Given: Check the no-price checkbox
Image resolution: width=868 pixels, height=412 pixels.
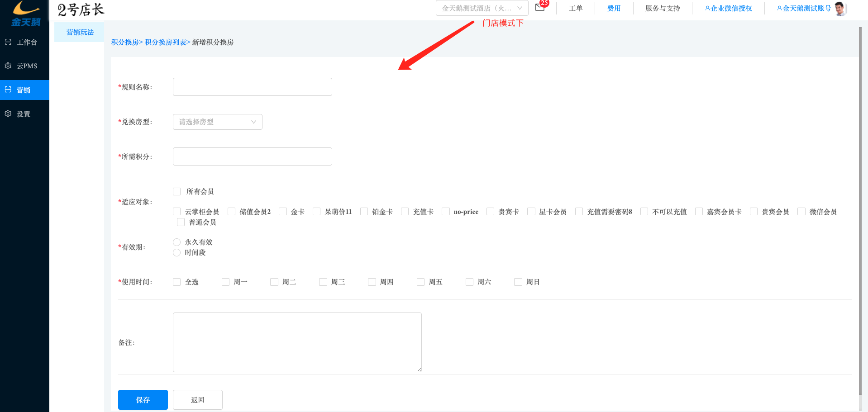Looking at the screenshot, I should [446, 212].
